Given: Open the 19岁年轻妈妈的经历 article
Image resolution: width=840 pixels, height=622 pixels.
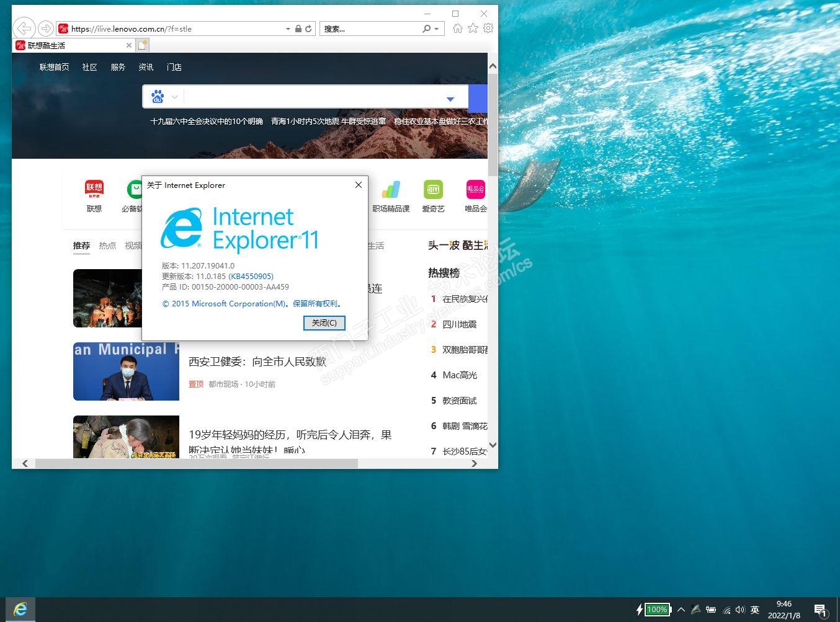Looking at the screenshot, I should pos(290,442).
